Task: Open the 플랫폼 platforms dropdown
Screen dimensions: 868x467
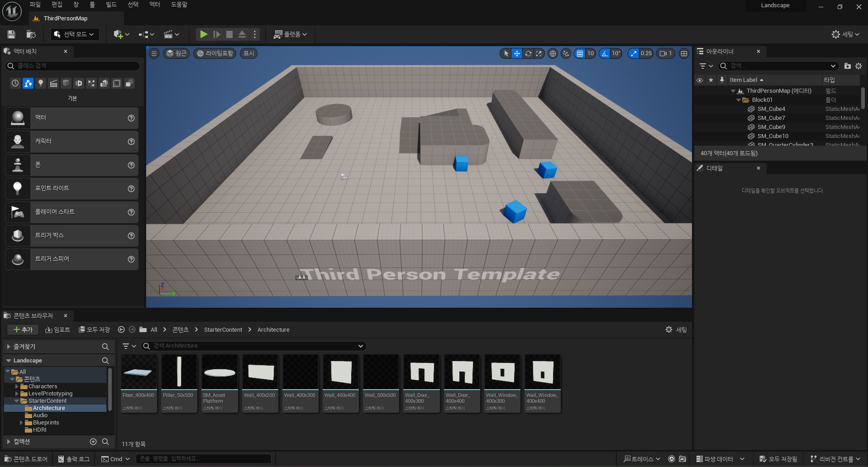Action: [290, 34]
